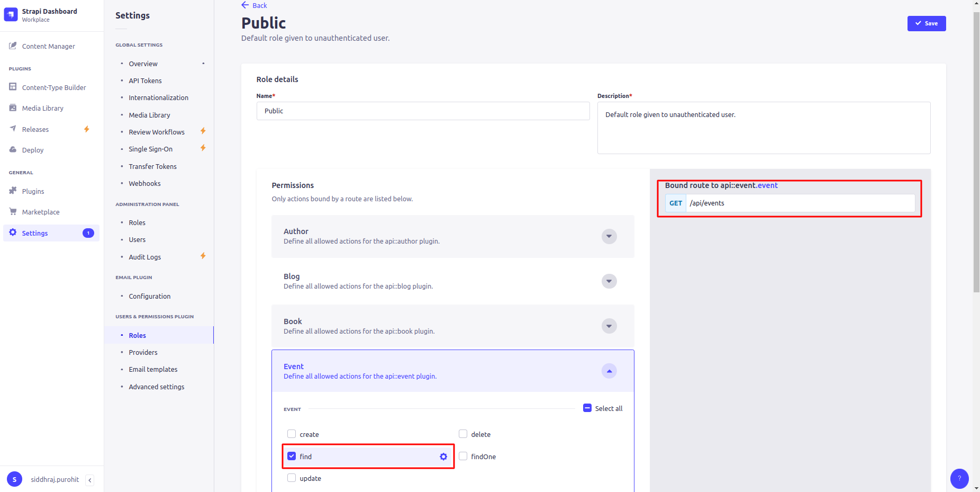Enable the create permission for Event
This screenshot has height=492, width=980.
(x=292, y=433)
